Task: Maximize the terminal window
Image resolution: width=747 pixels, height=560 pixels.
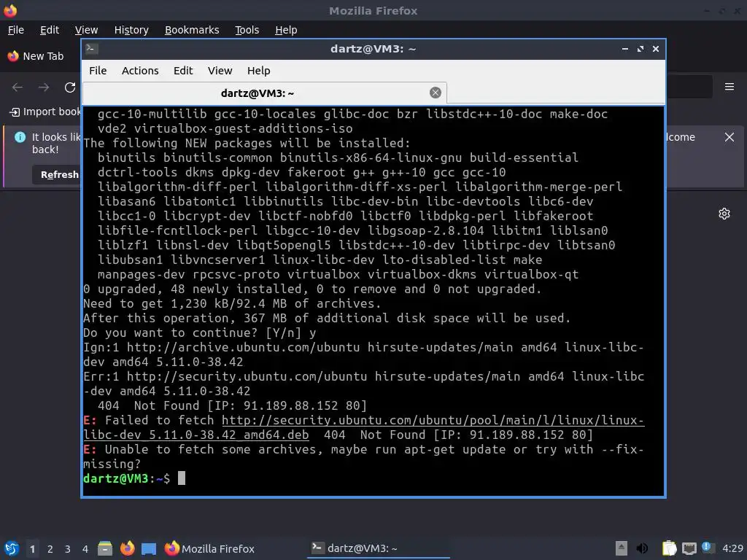Action: coord(640,49)
